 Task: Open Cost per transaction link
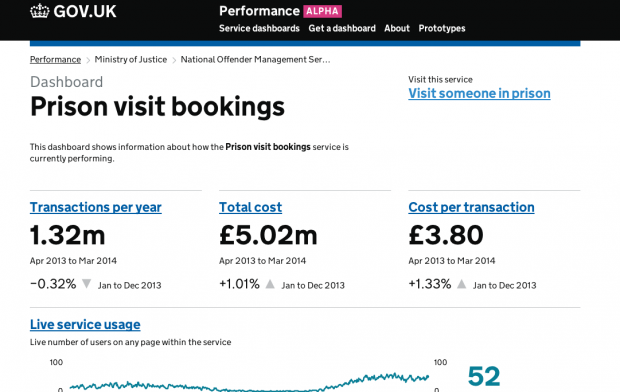click(x=471, y=207)
